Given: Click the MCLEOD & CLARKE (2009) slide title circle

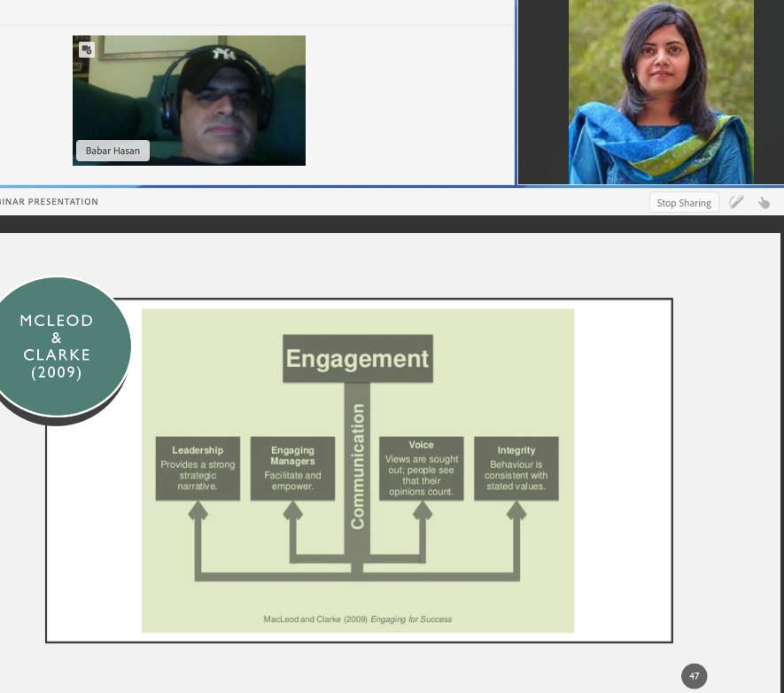Looking at the screenshot, I should (57, 346).
